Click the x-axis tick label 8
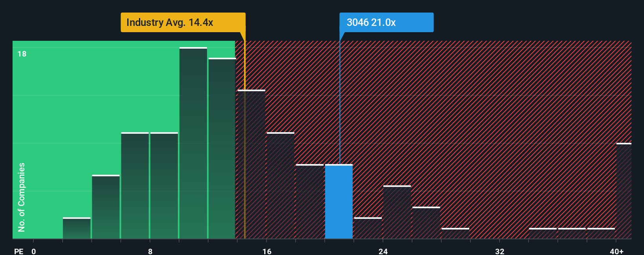The height and width of the screenshot is (255, 644). (x=150, y=251)
